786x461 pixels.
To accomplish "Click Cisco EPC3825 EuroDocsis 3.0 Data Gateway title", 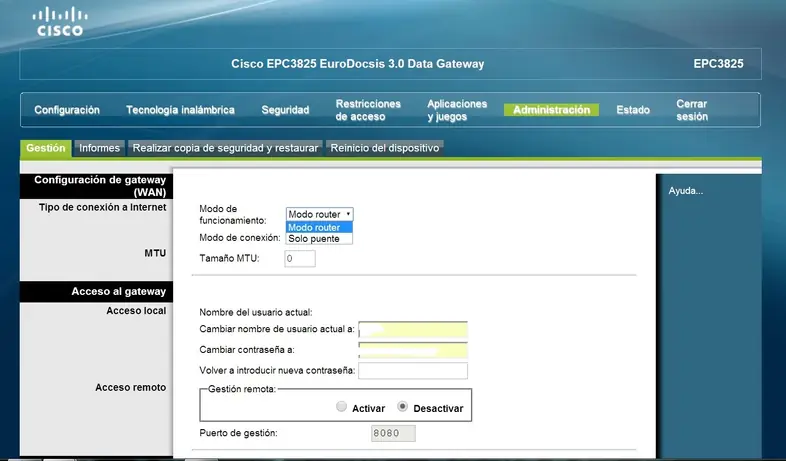I will pyautogui.click(x=357, y=64).
